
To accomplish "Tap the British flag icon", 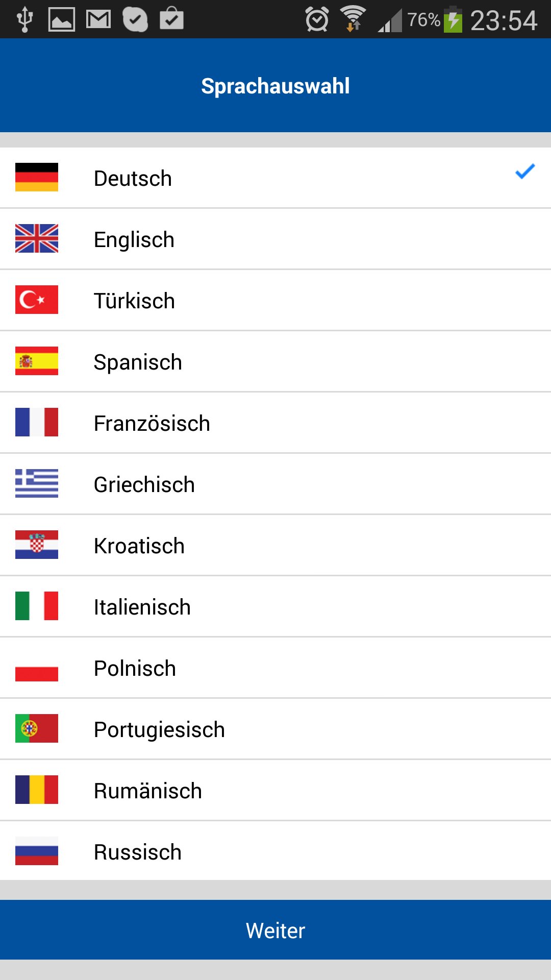I will [x=37, y=238].
